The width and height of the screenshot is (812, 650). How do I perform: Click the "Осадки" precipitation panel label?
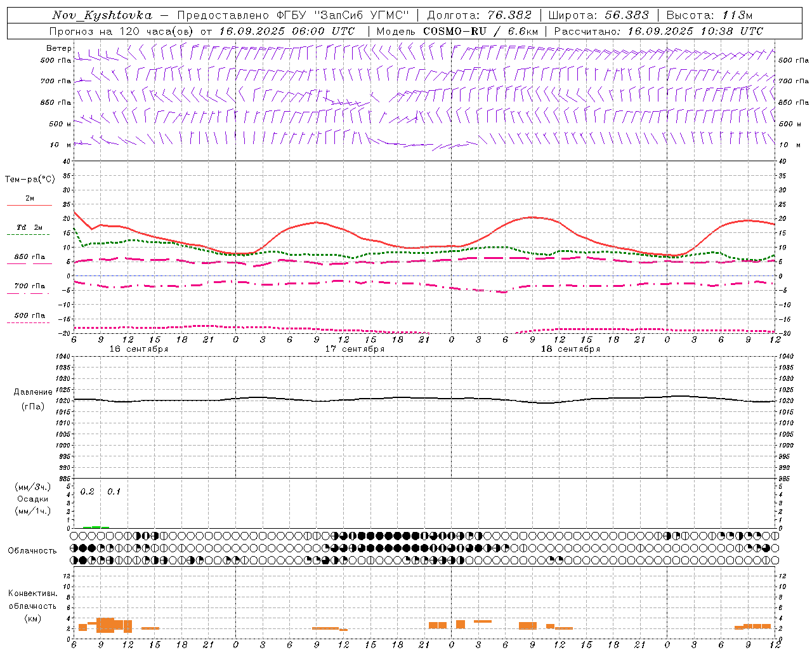[x=33, y=499]
